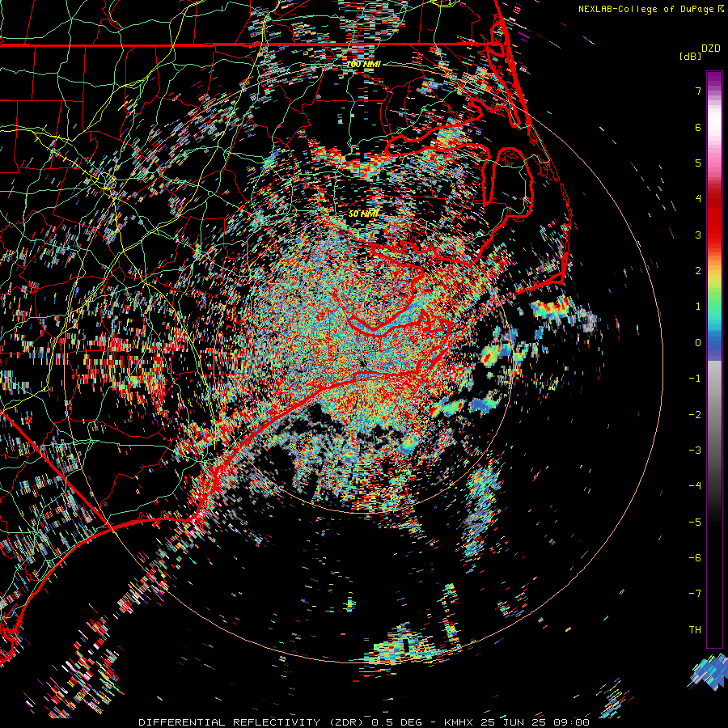Click the -1 dB scale label
Screen dimensions: 728x728
(x=695, y=379)
